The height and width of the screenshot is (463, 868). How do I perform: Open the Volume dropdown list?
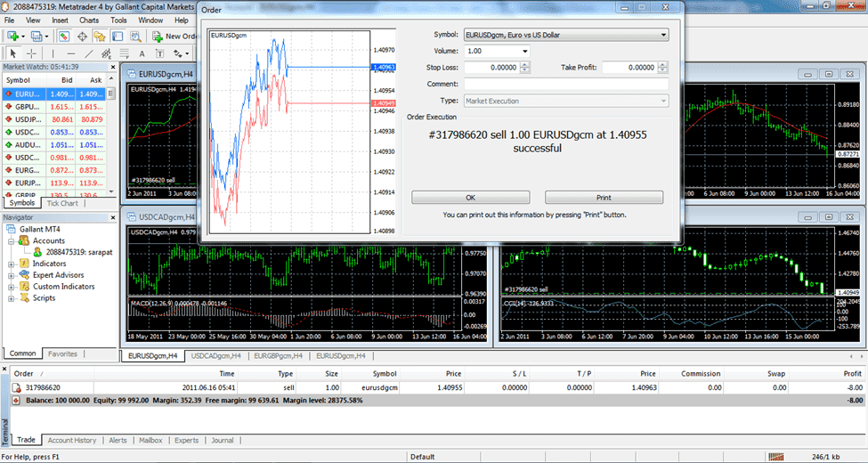(524, 52)
